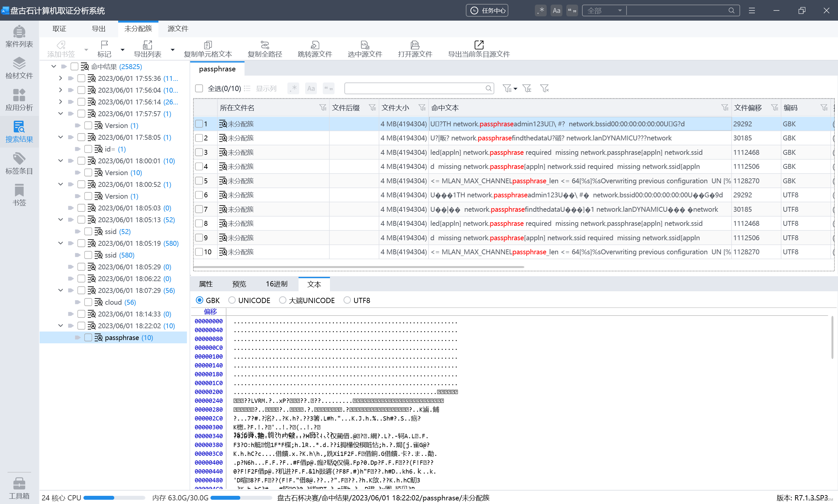838x504 pixels.
Task: Click the table horizontal scrollbar
Action: click(x=359, y=267)
